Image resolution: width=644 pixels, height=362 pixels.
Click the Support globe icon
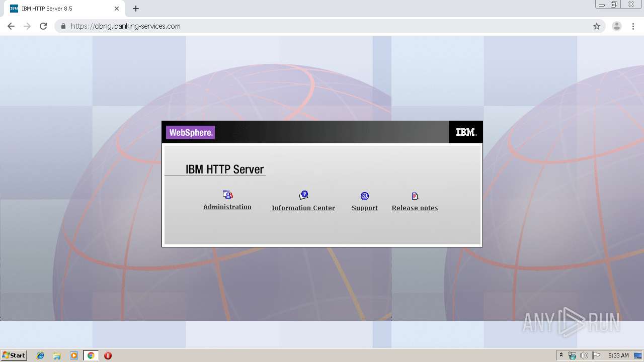pos(365,196)
